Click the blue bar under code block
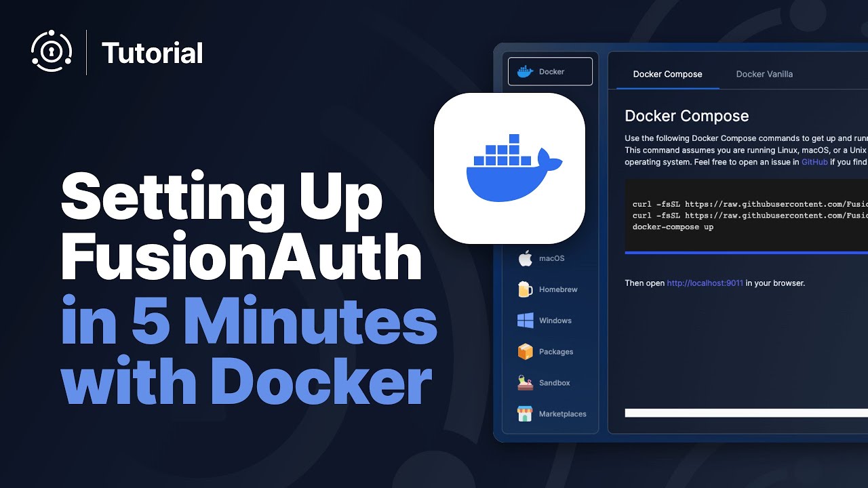 (746, 253)
